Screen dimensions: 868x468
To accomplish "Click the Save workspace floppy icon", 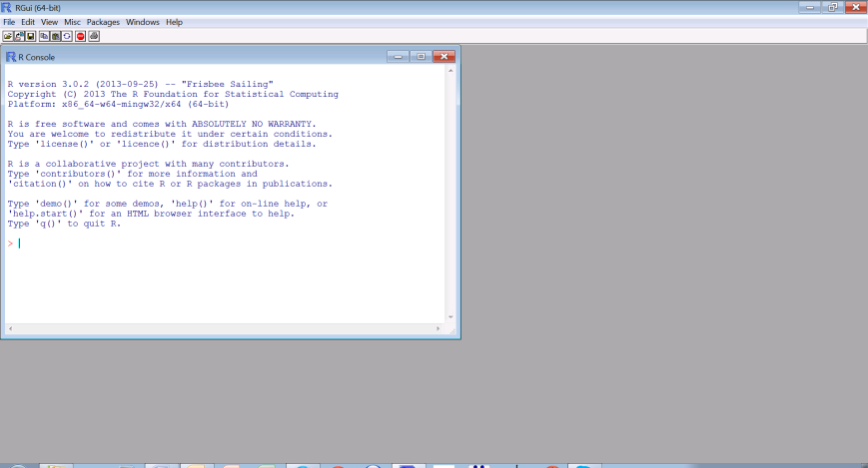I will click(x=31, y=36).
